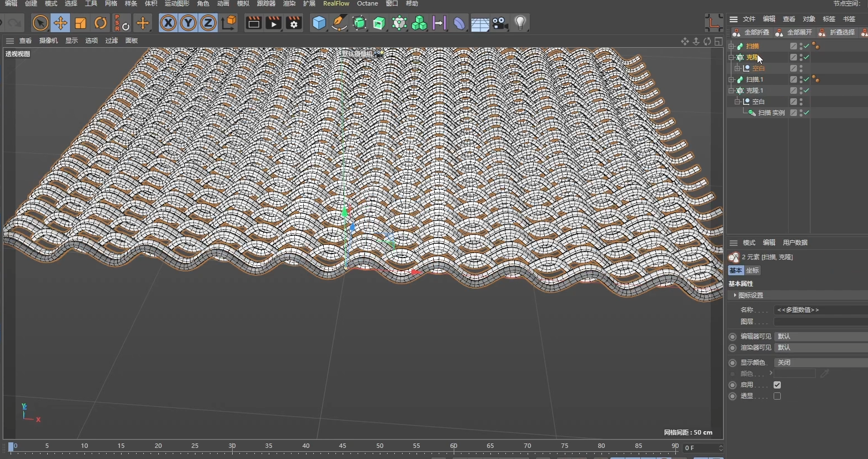Expand the 扫描 object tree node

click(731, 46)
